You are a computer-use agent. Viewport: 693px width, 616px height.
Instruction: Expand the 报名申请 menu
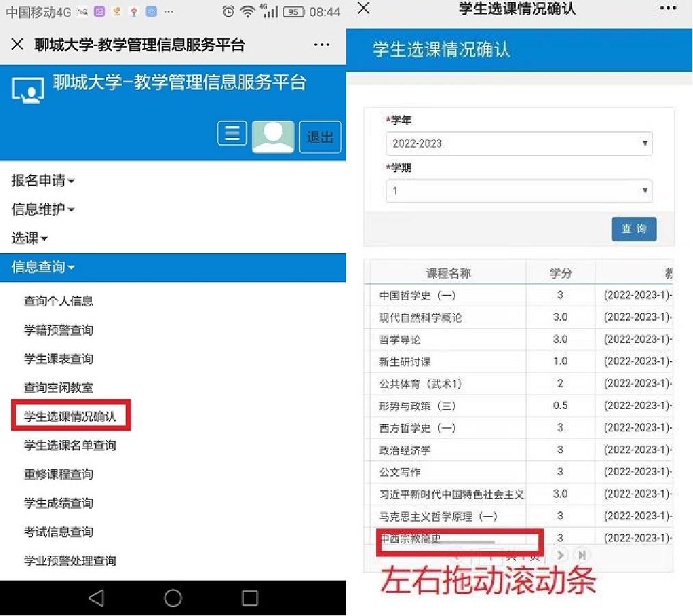tap(42, 180)
